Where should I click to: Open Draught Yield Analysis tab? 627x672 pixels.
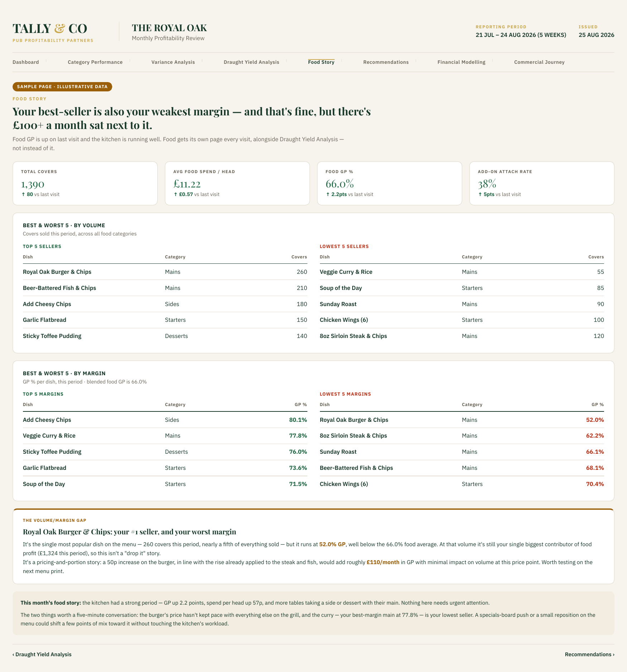[252, 62]
